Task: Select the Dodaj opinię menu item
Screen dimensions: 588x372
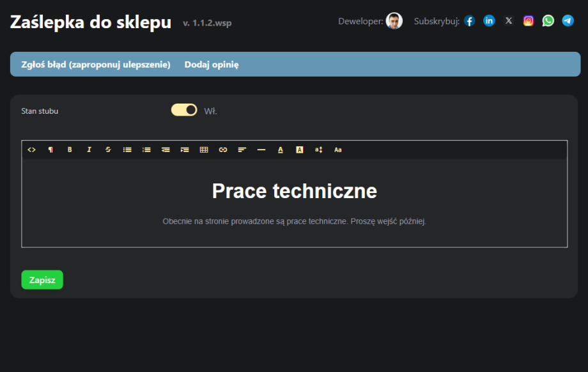Action: (212, 64)
